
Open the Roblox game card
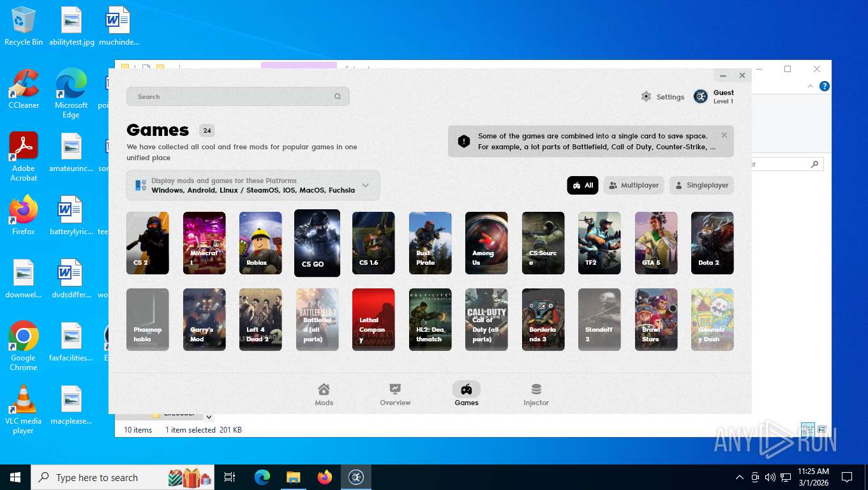coord(260,243)
